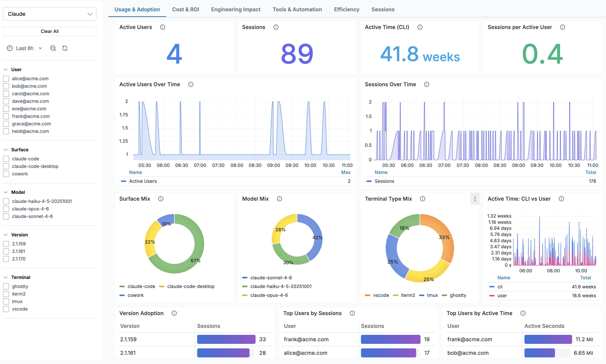Select the Efficiency tab
606x364 pixels.
(347, 10)
